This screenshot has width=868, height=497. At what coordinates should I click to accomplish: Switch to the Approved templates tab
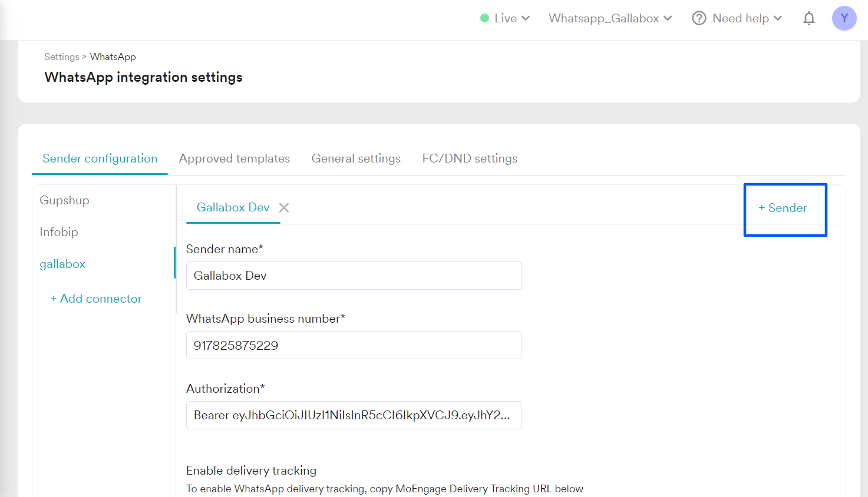coord(235,158)
